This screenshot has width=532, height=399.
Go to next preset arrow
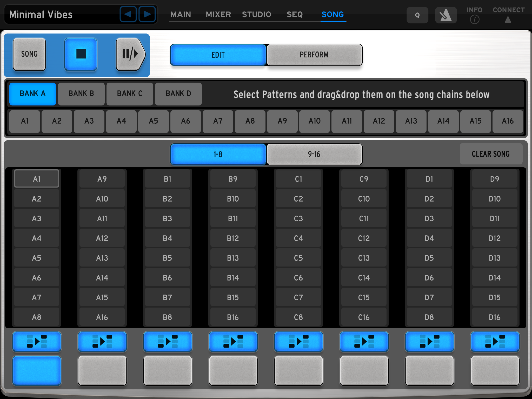tap(147, 14)
